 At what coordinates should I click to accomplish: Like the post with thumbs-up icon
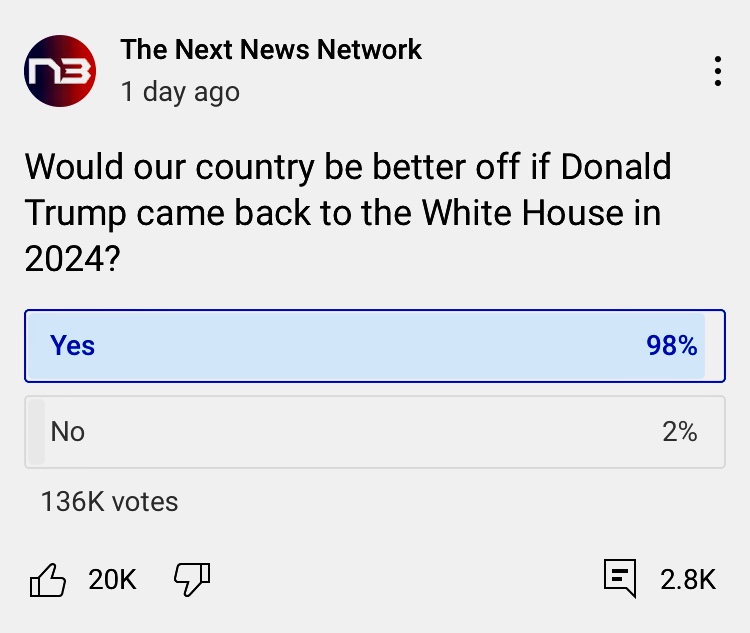[x=48, y=579]
